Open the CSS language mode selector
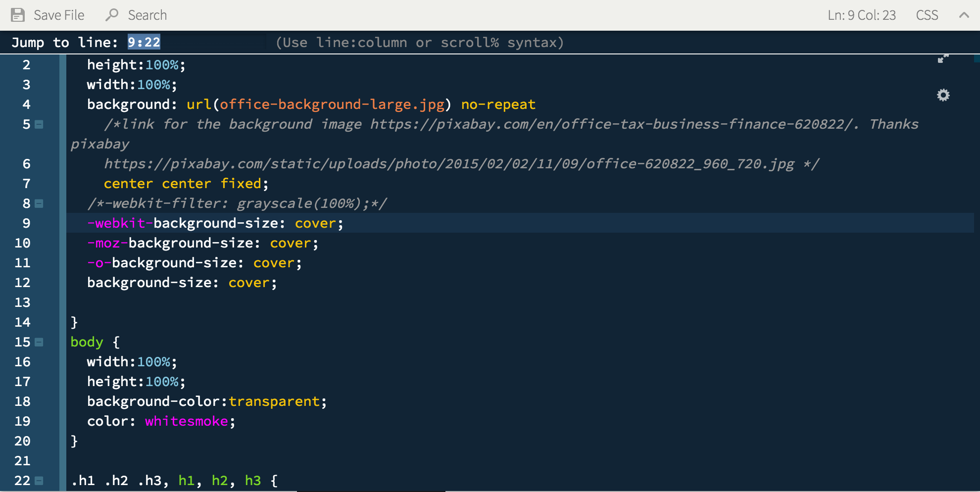Screen dimensions: 980x492 click(x=927, y=15)
